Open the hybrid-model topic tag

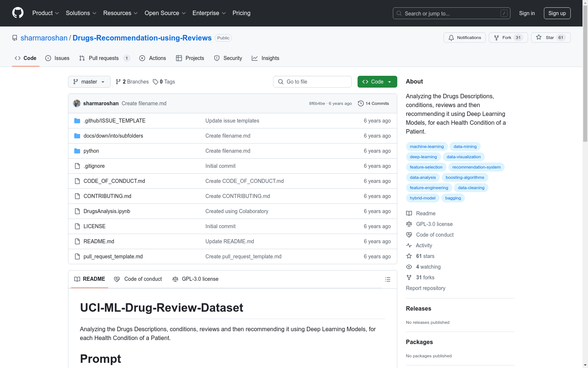[423, 198]
